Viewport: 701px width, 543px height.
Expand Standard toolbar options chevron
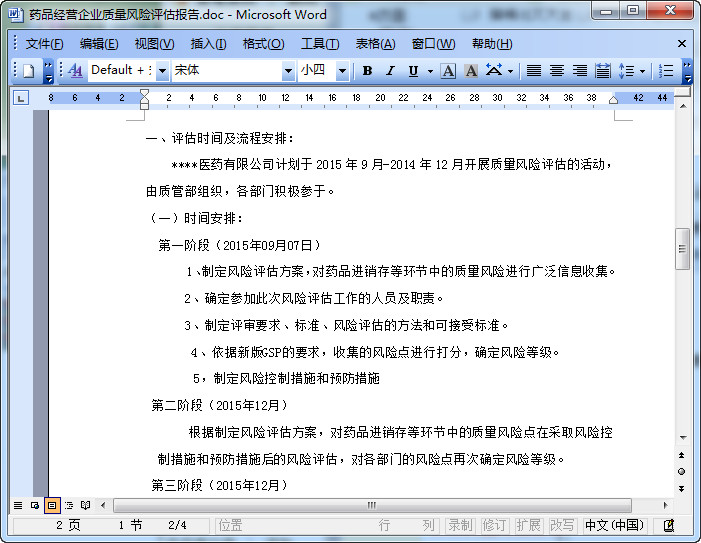[x=49, y=72]
